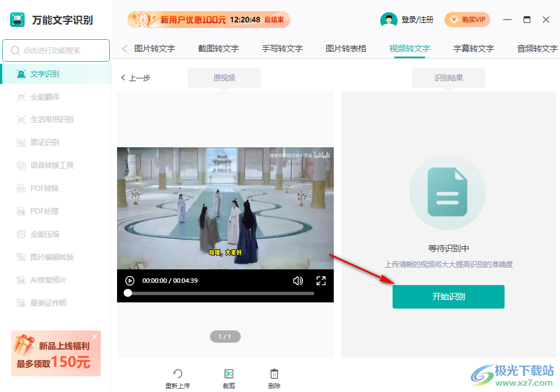Screen dimensions: 560x392
Task: Click the 识别结果 panel label
Action: pyautogui.click(x=449, y=78)
